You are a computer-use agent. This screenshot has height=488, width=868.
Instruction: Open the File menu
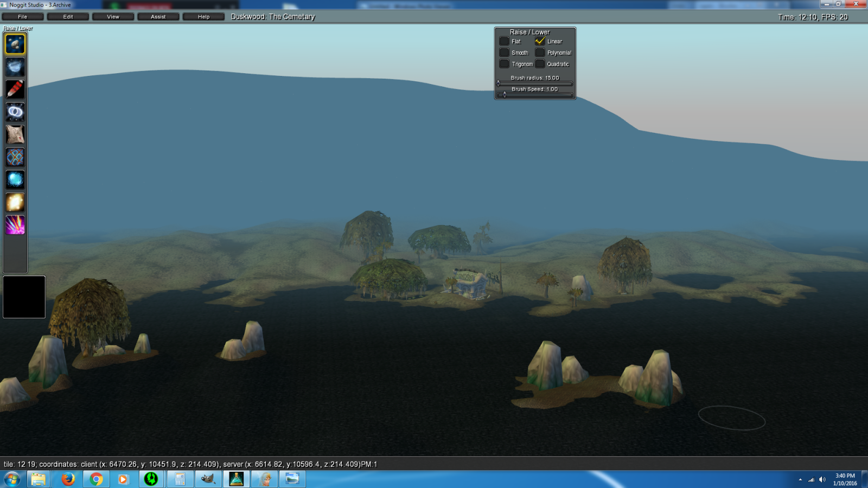(x=23, y=17)
